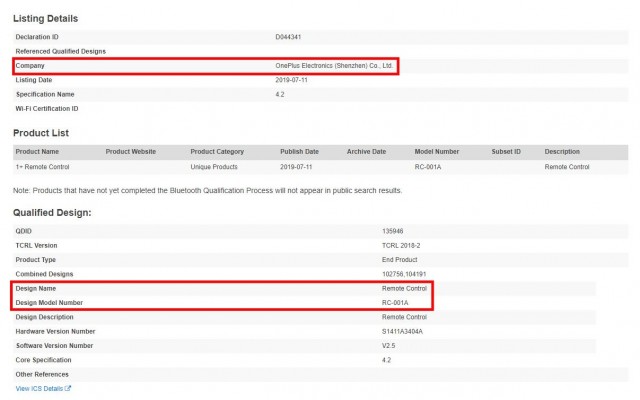
Task: Click the Product Website column header
Action: point(130,151)
